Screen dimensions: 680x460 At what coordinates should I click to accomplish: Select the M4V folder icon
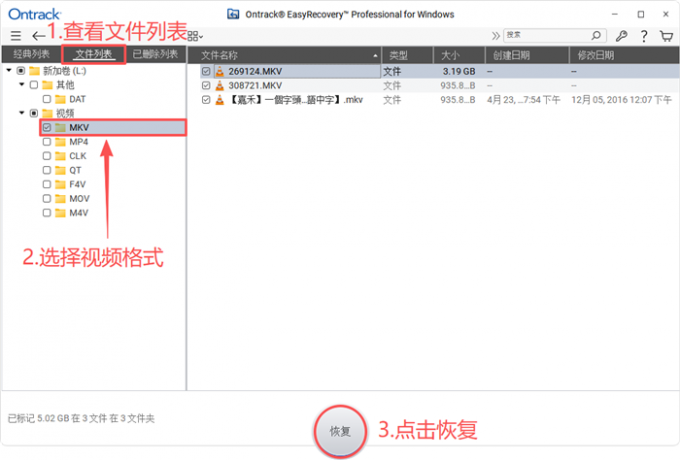point(60,213)
